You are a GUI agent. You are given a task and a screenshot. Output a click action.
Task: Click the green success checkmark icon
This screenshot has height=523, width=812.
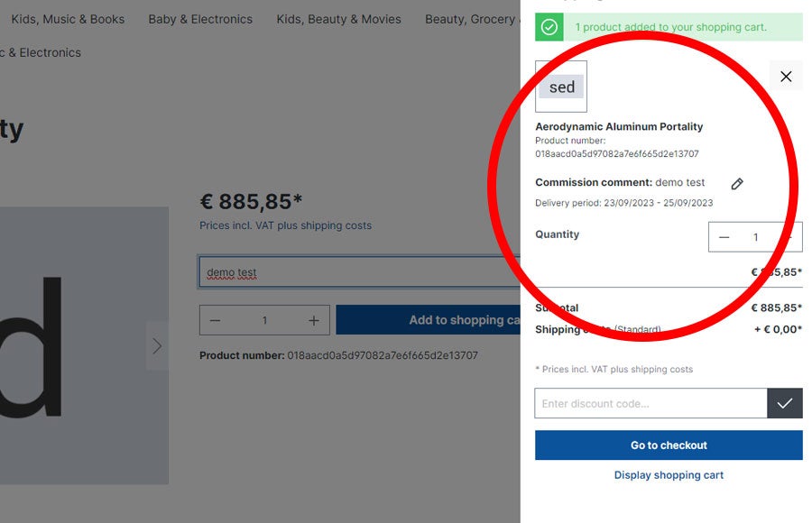(x=549, y=27)
